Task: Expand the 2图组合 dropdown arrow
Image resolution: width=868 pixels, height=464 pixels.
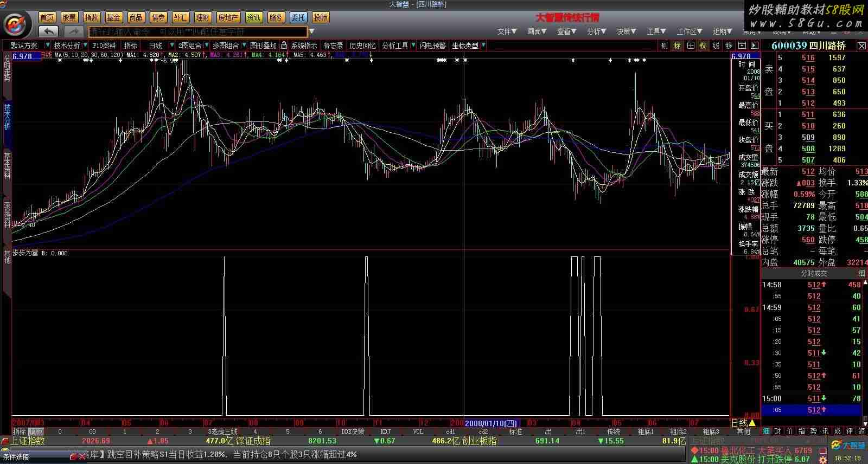Action: [x=206, y=46]
